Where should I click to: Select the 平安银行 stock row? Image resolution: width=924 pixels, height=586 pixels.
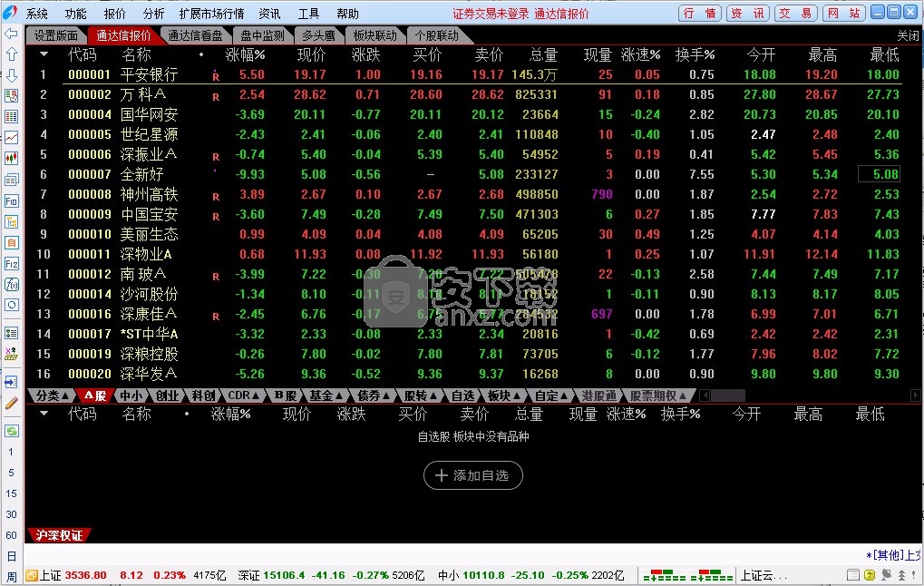point(472,75)
